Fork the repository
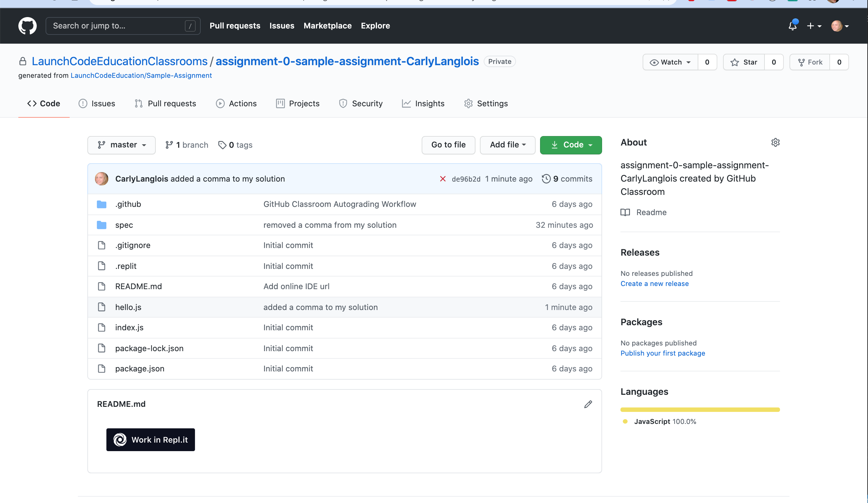Screen dimensions: 868x503 tap(810, 62)
